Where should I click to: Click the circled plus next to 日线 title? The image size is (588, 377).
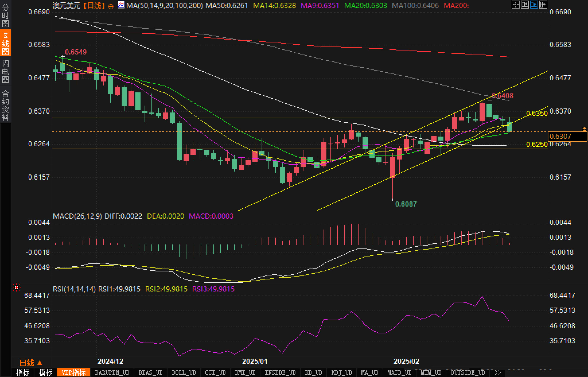(x=111, y=6)
